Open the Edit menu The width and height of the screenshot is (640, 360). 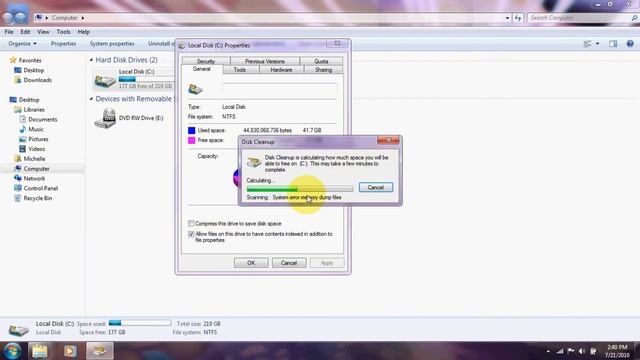25,32
